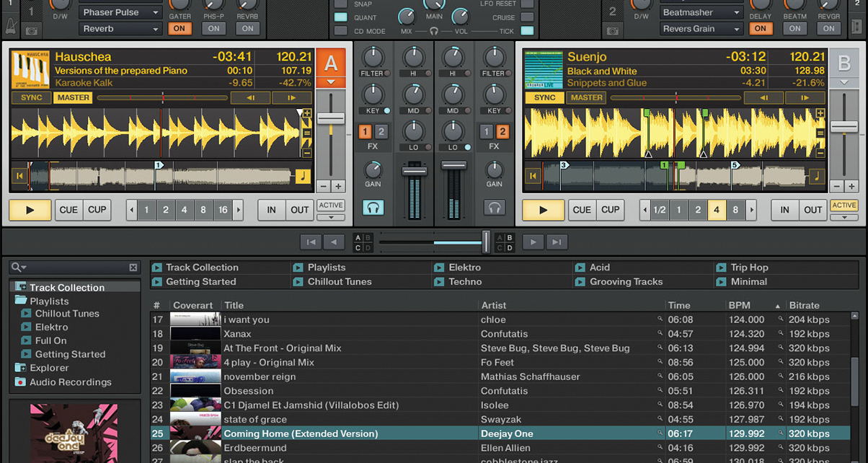Image resolution: width=868 pixels, height=463 pixels.
Task: Click the skip-to-start icon in the bottom transport bar
Action: (x=310, y=242)
